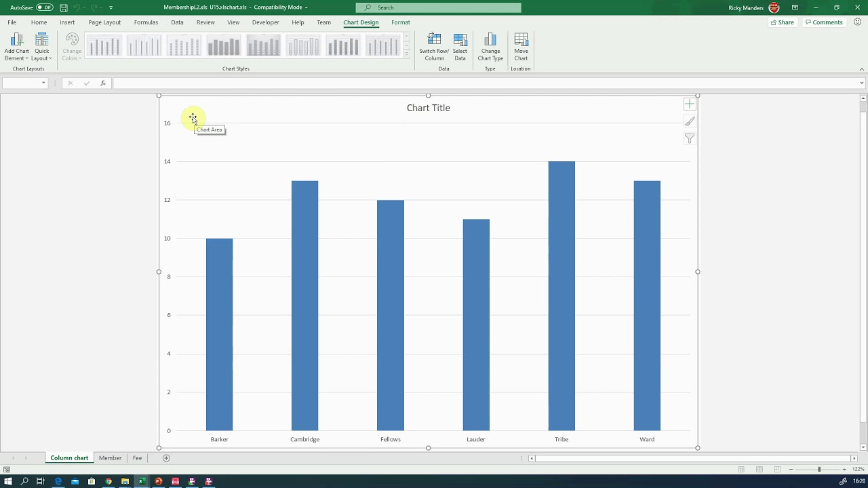This screenshot has width=868, height=488.
Task: Collapse the ribbon with the chevron
Action: point(862,68)
